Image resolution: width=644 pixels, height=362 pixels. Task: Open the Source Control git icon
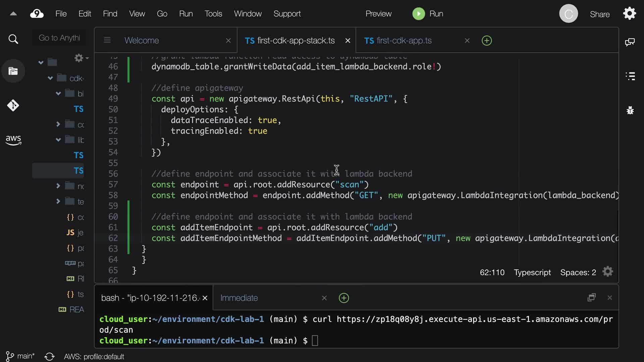click(13, 106)
